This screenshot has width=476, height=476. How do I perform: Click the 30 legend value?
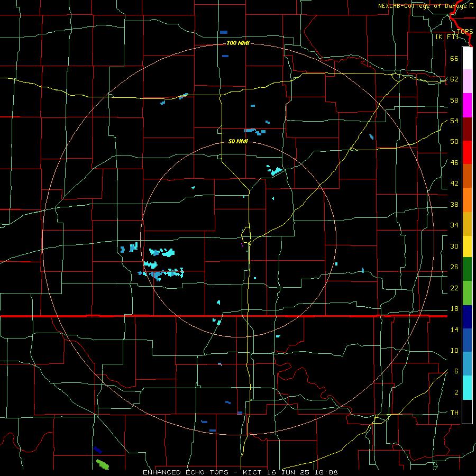click(454, 246)
